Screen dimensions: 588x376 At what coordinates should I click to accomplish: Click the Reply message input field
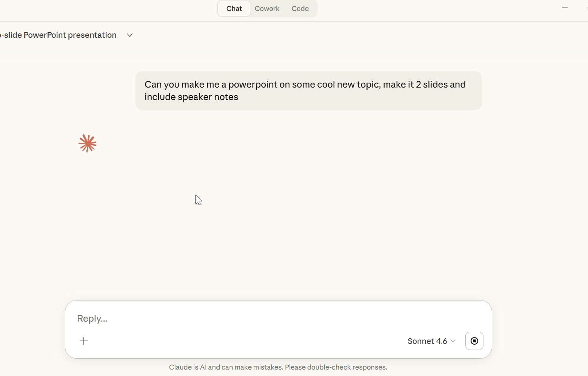point(264,318)
